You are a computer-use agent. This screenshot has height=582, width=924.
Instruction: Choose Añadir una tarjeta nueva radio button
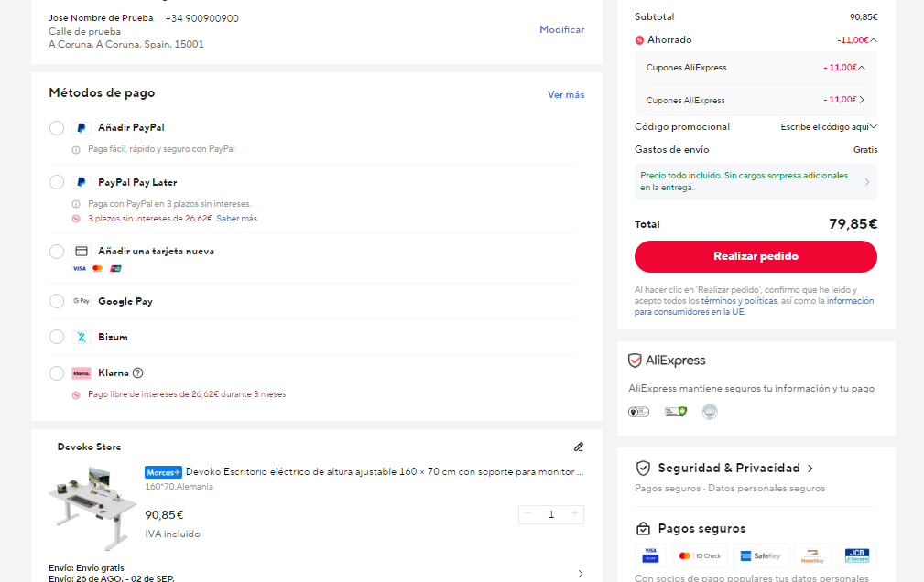[x=57, y=252]
